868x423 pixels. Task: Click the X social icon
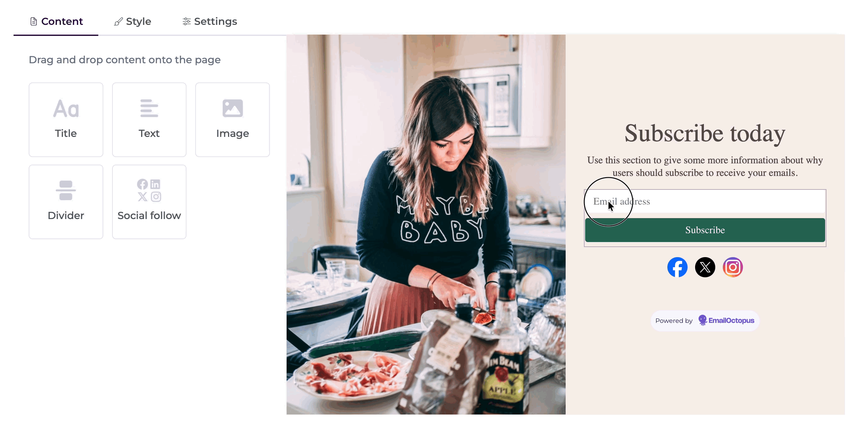coord(705,267)
